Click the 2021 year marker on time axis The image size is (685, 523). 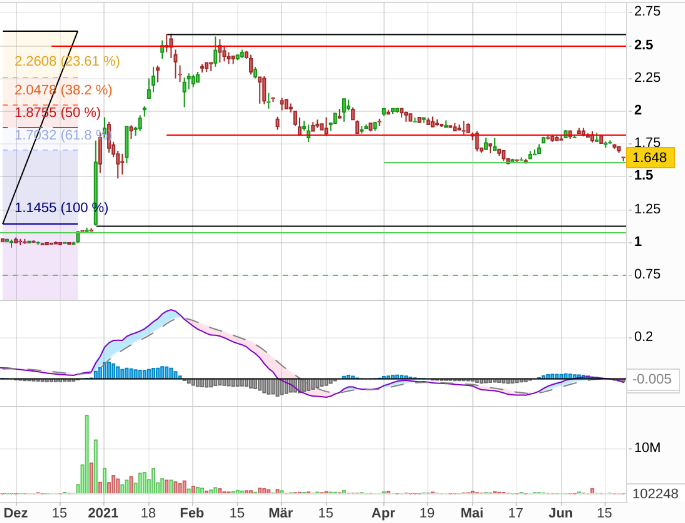click(x=104, y=512)
